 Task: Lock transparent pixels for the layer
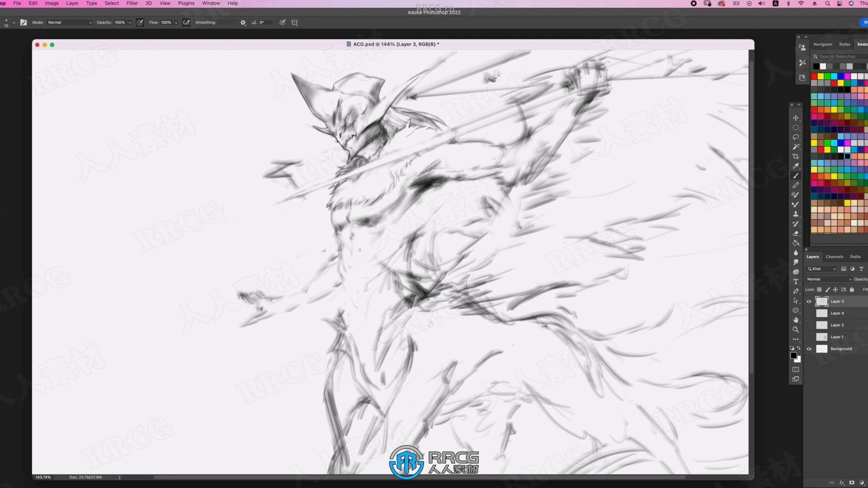pyautogui.click(x=819, y=290)
